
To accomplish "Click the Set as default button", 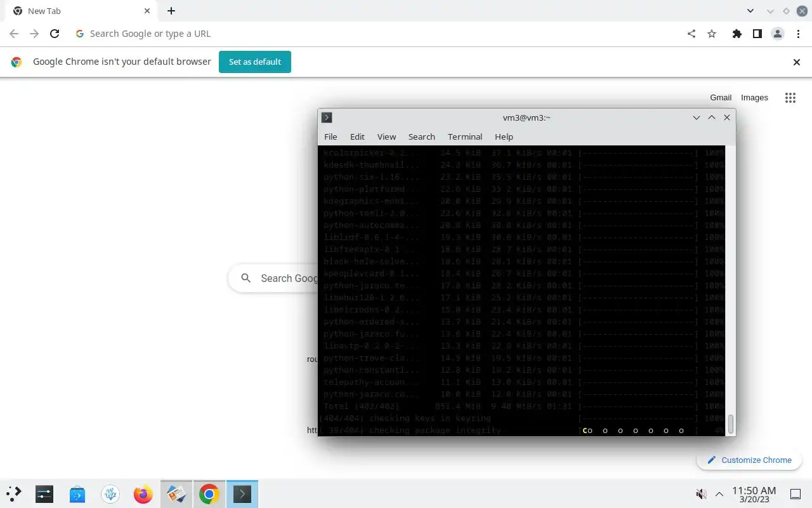I will click(x=255, y=62).
